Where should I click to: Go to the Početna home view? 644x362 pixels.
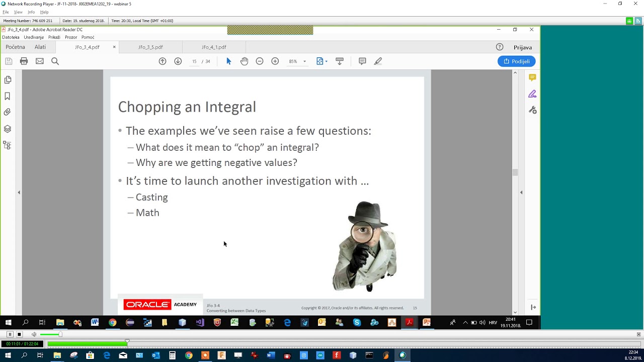[x=15, y=47]
